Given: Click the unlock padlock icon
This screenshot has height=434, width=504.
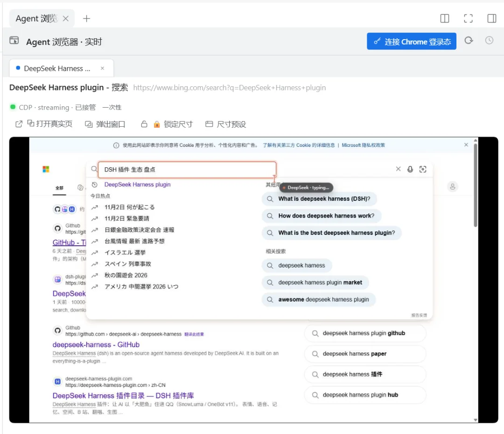Looking at the screenshot, I should [x=144, y=124].
